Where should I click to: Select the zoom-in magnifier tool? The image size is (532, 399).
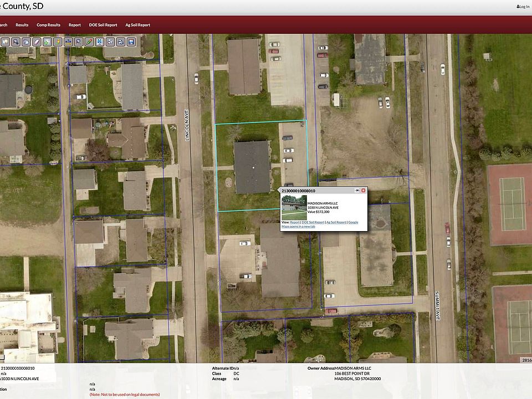click(16, 42)
